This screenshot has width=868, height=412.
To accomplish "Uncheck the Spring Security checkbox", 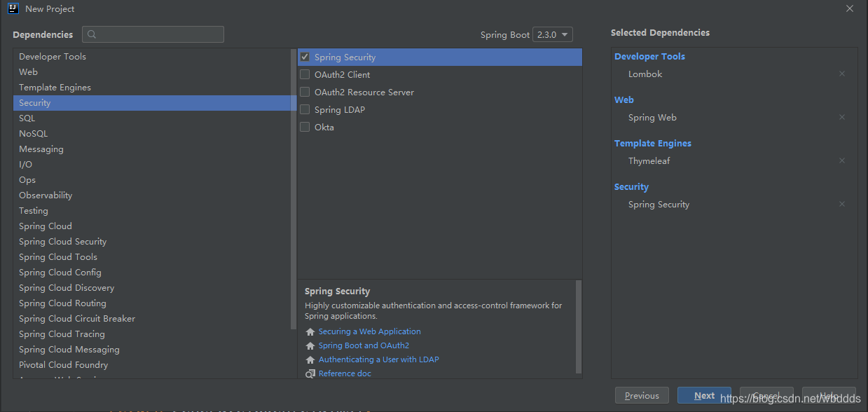I will point(305,56).
